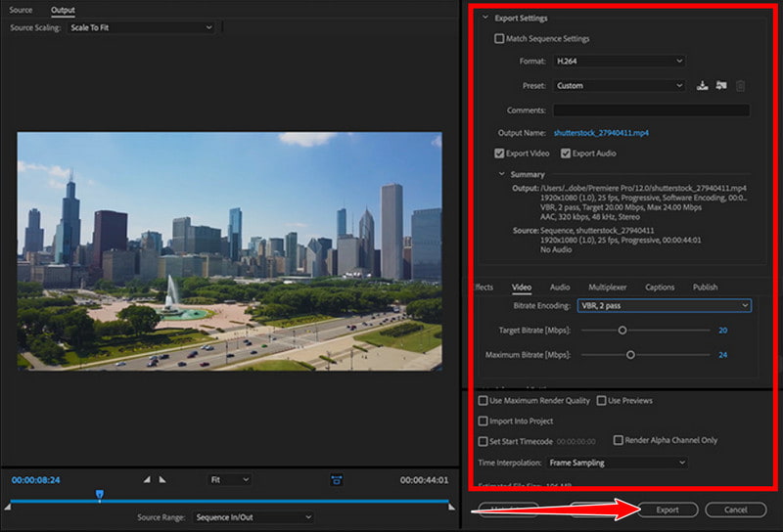Image resolution: width=783 pixels, height=532 pixels.
Task: Enable the Use Previews checkbox
Action: [601, 400]
